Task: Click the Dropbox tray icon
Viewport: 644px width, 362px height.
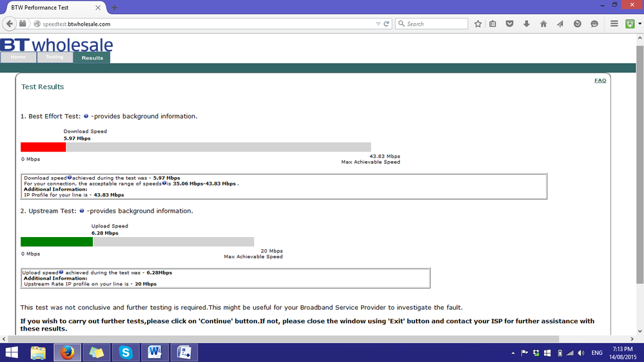Action: [536, 353]
